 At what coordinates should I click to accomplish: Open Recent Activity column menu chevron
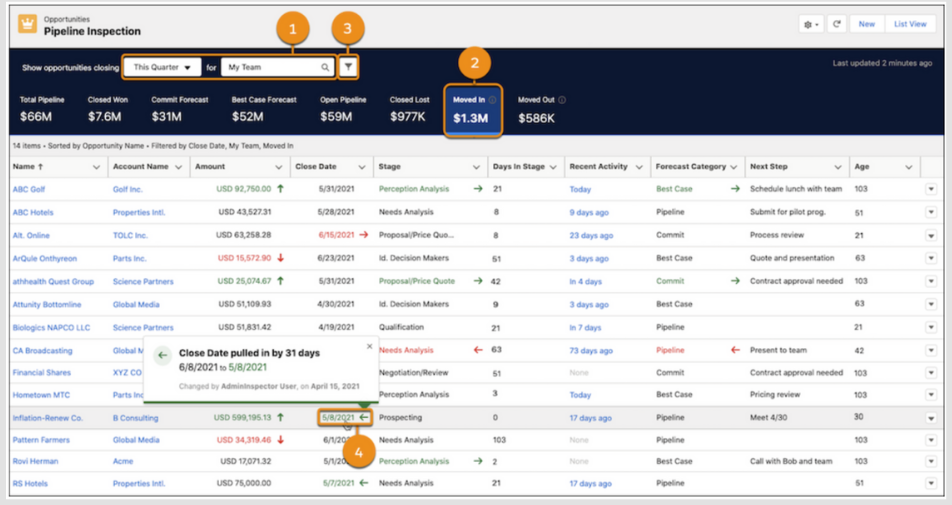tap(639, 167)
